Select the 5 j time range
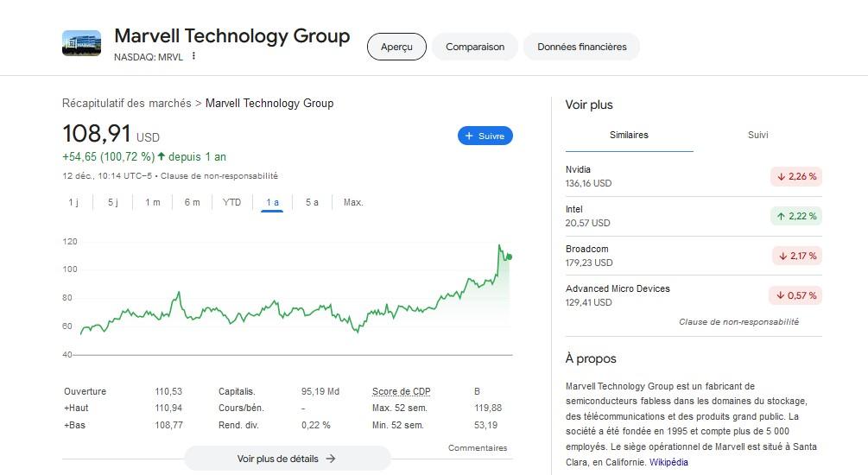 113,202
